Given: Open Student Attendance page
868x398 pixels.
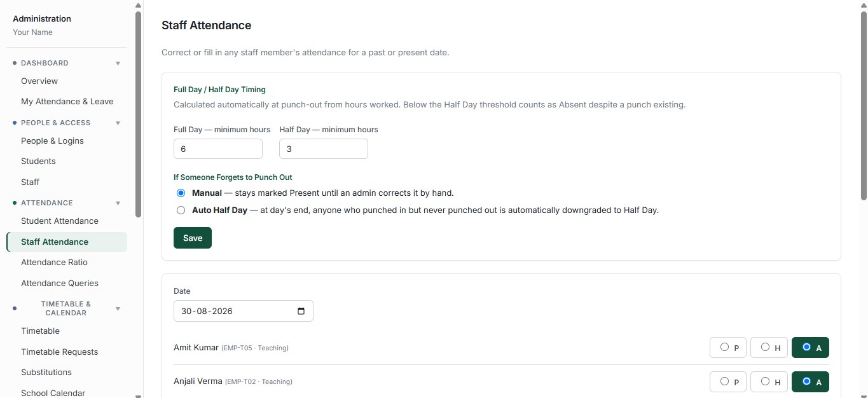Looking at the screenshot, I should click(60, 221).
